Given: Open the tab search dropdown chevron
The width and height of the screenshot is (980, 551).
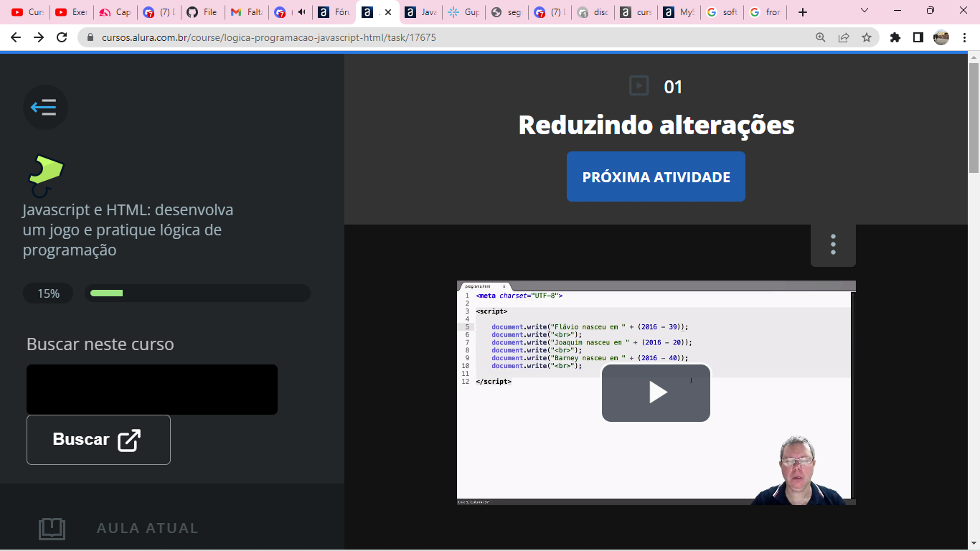Looking at the screenshot, I should pyautogui.click(x=864, y=11).
